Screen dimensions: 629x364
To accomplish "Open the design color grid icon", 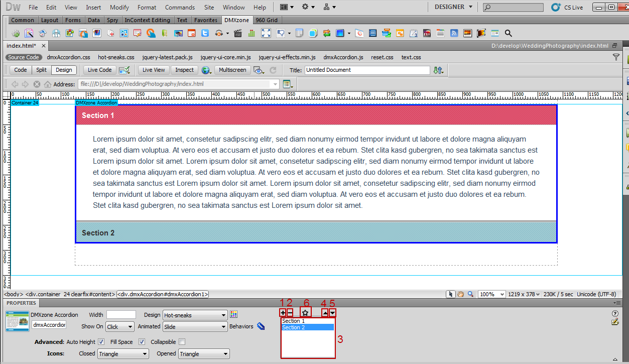I will coord(233,314).
